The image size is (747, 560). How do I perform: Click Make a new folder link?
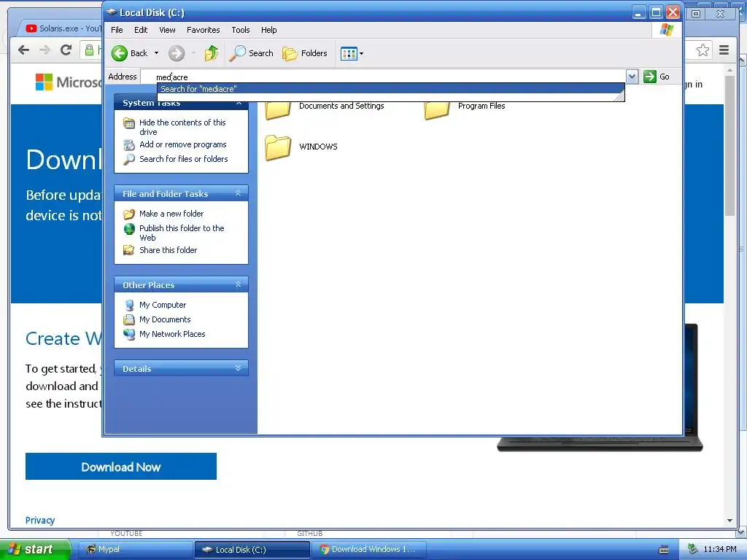point(171,214)
